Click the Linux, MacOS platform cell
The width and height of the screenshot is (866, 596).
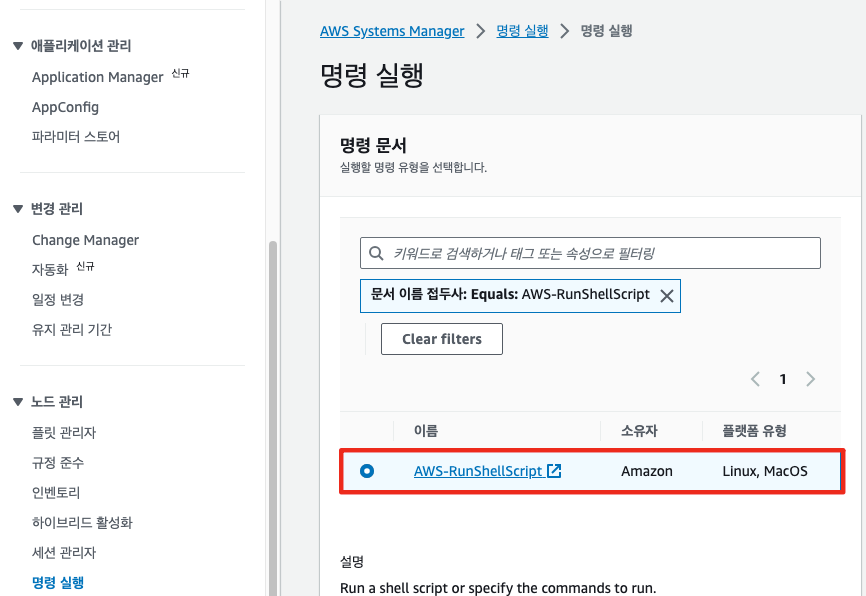pyautogui.click(x=765, y=471)
